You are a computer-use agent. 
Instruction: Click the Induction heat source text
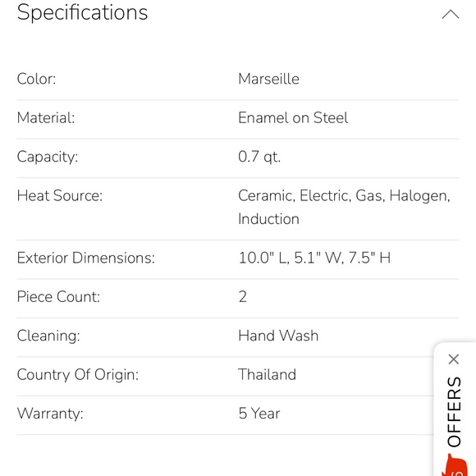click(268, 219)
